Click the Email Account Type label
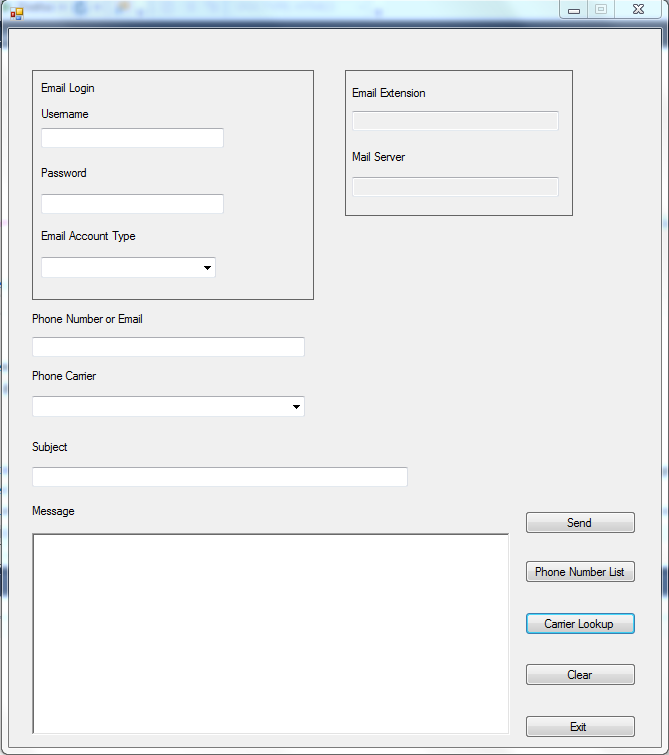This screenshot has width=669, height=755. pos(88,236)
